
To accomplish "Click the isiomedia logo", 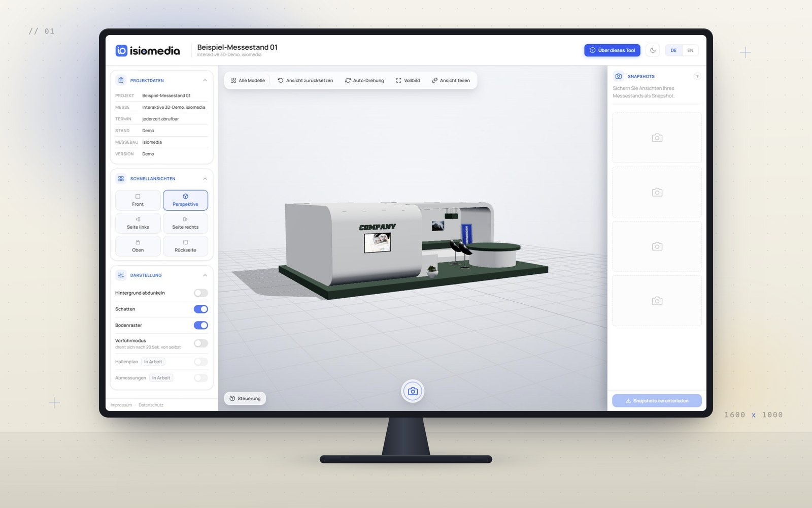I will 148,50.
